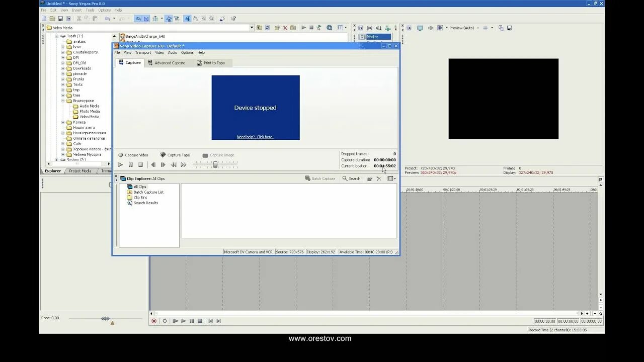Click Fast Forward in Video Capture transport
The height and width of the screenshot is (362, 644).
coord(184,165)
